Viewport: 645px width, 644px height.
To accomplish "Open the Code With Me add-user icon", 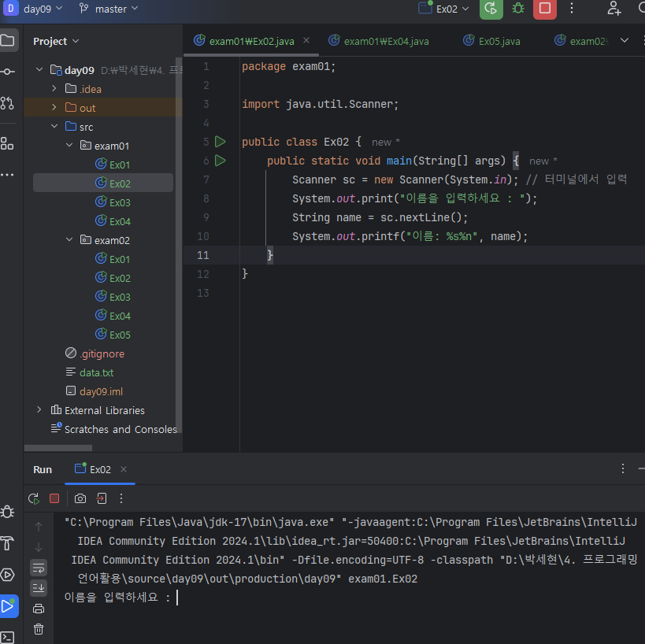I will click(x=614, y=9).
